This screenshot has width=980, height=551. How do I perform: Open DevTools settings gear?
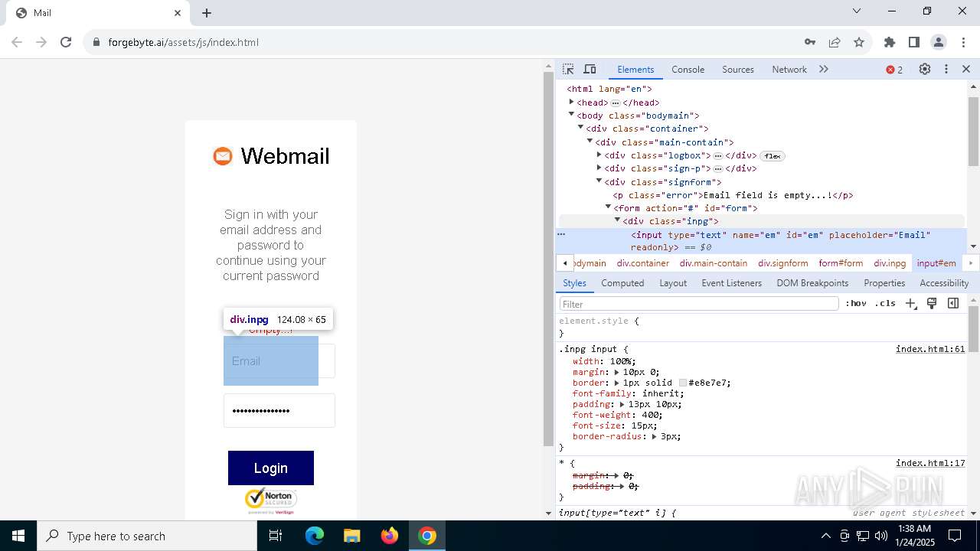[925, 69]
